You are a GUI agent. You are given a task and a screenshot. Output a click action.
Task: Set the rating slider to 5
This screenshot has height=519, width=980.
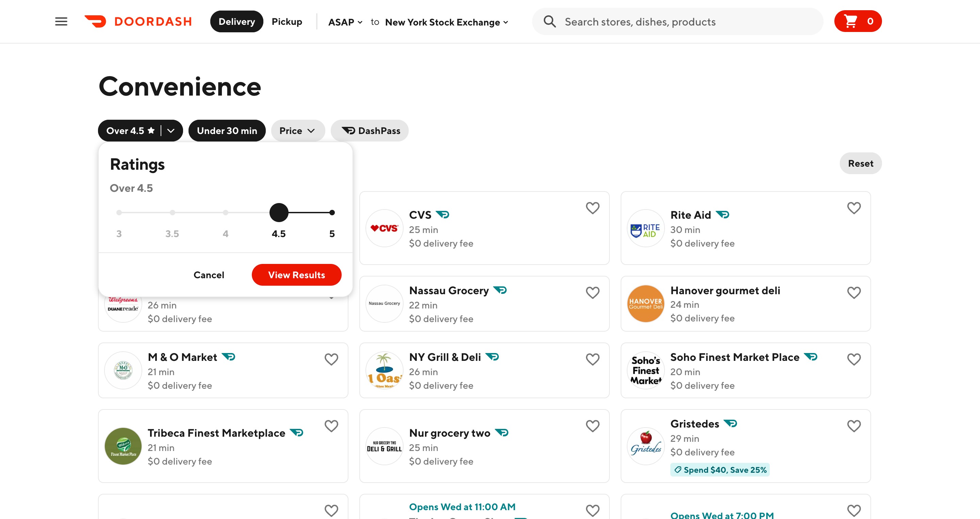[x=332, y=213]
